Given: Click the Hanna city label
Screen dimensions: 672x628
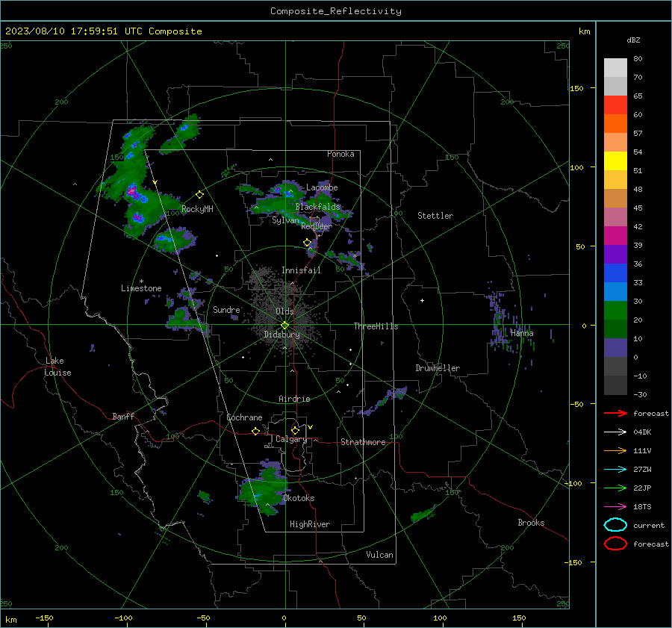Looking at the screenshot, I should tap(522, 333).
